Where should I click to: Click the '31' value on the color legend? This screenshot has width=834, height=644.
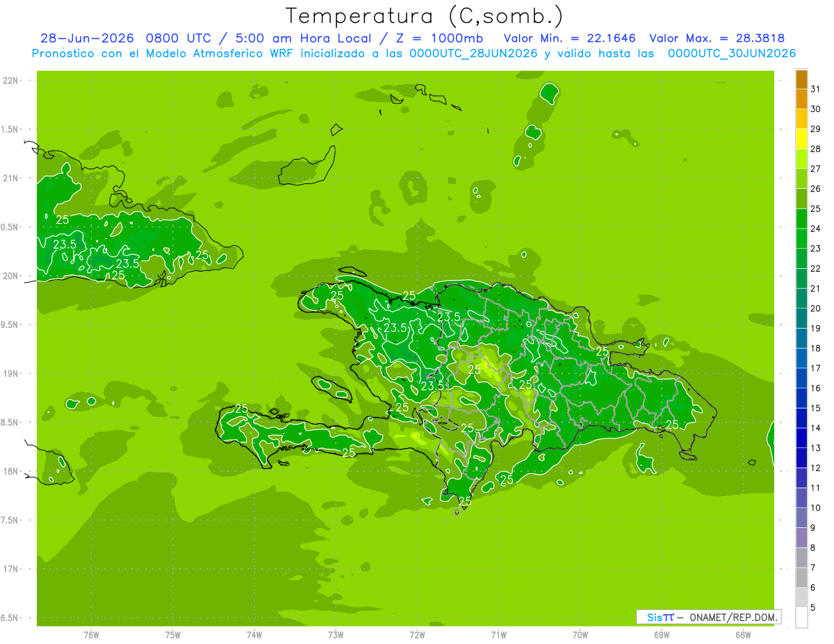click(x=815, y=89)
